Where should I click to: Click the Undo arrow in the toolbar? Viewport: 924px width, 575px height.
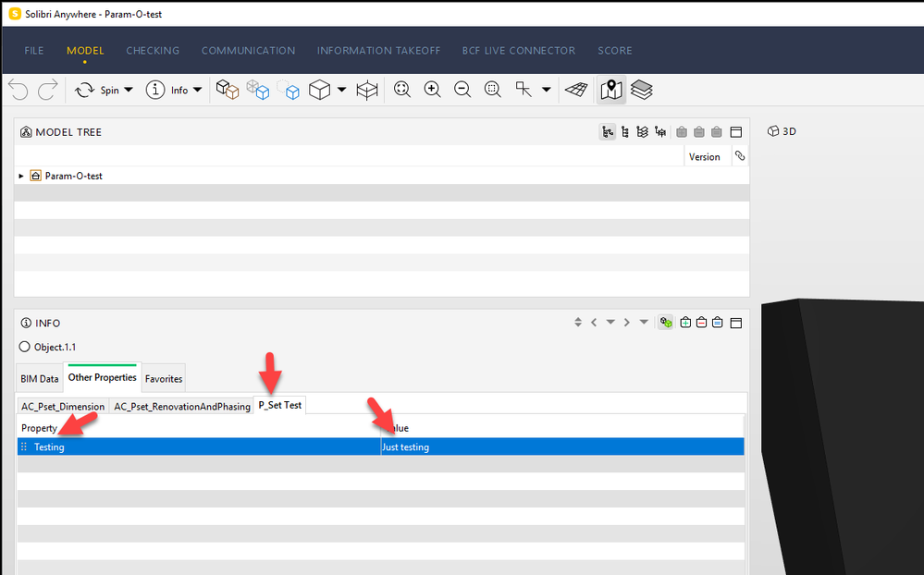18,90
